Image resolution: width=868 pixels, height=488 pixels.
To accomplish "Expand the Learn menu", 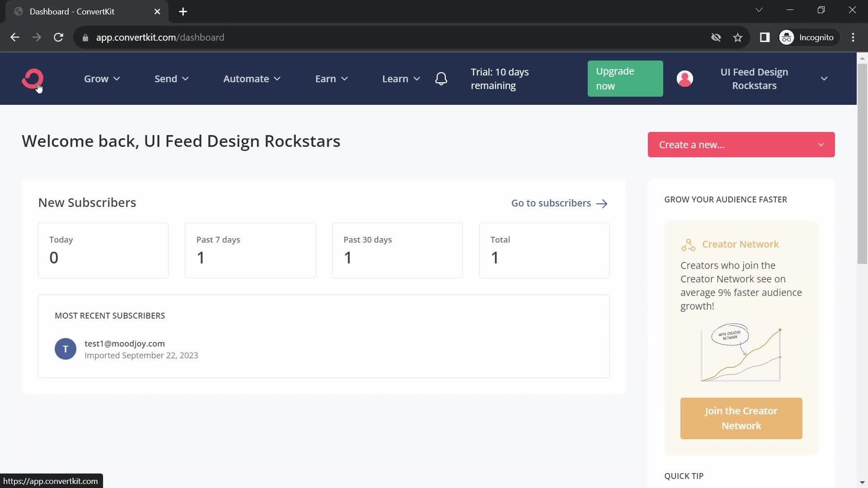I will click(x=401, y=79).
